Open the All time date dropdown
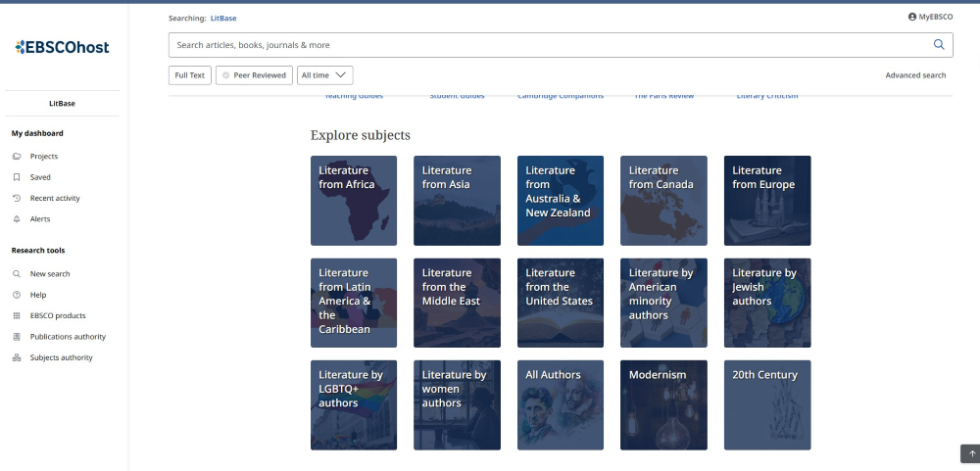Image resolution: width=980 pixels, height=471 pixels. coord(325,75)
